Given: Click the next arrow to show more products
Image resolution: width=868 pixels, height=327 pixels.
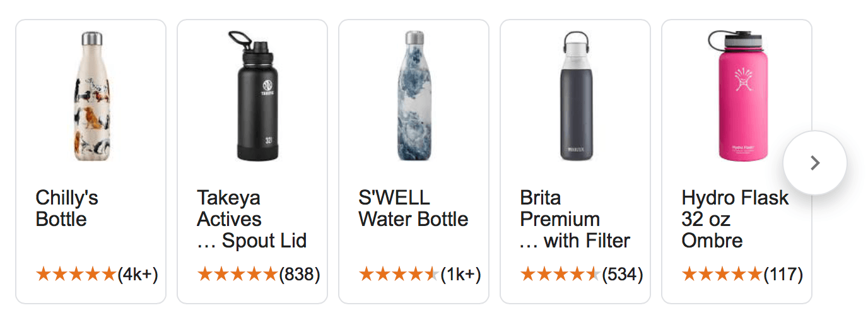Looking at the screenshot, I should click(814, 163).
